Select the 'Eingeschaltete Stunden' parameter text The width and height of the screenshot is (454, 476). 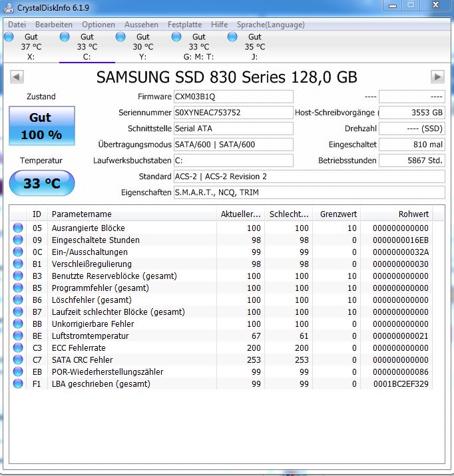point(96,240)
